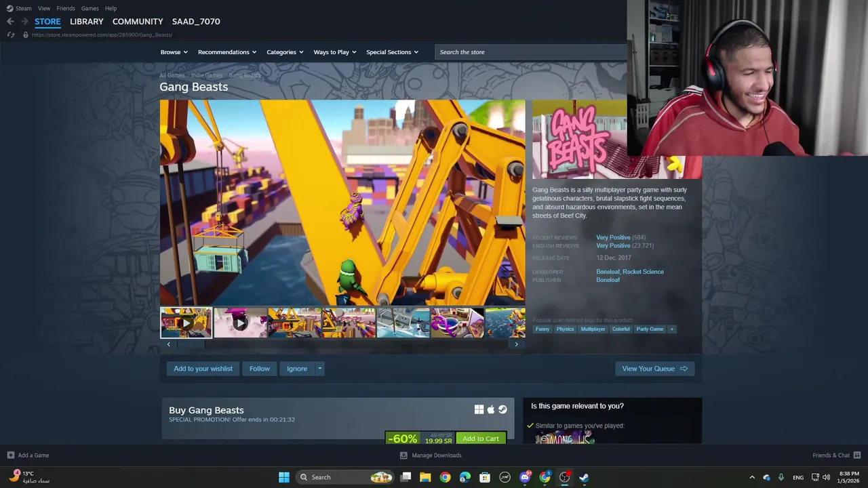Viewport: 868px width, 488px height.
Task: Open the View menu
Action: coord(44,8)
